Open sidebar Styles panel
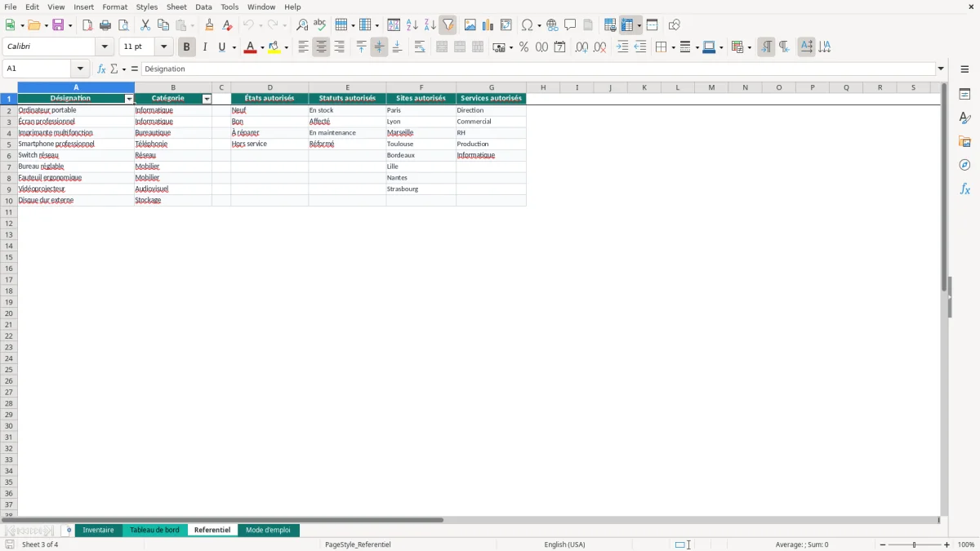 (x=964, y=118)
